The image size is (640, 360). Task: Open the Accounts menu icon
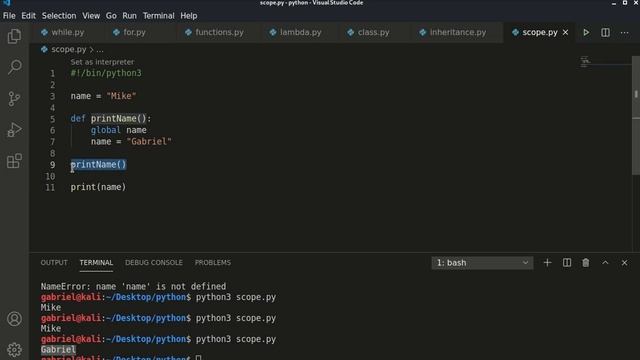14,318
